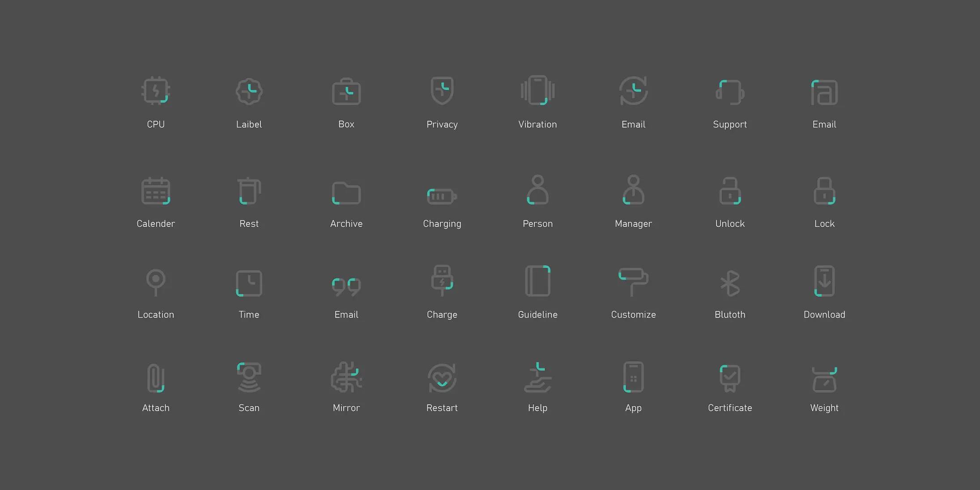Select the Unlock padlock icon
The height and width of the screenshot is (490, 980).
(x=729, y=191)
